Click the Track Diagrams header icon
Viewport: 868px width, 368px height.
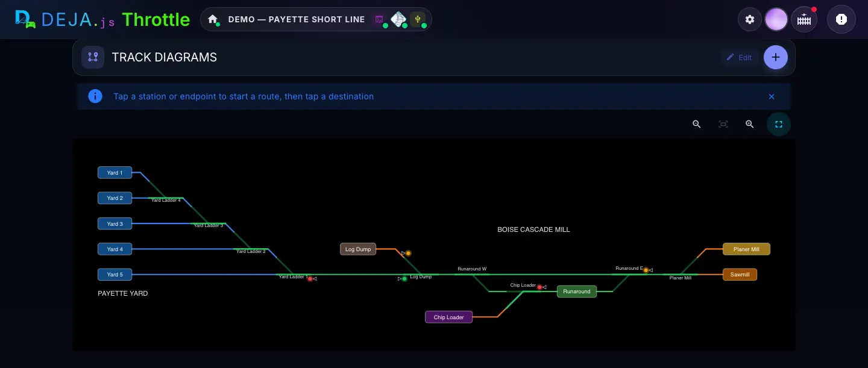click(93, 57)
